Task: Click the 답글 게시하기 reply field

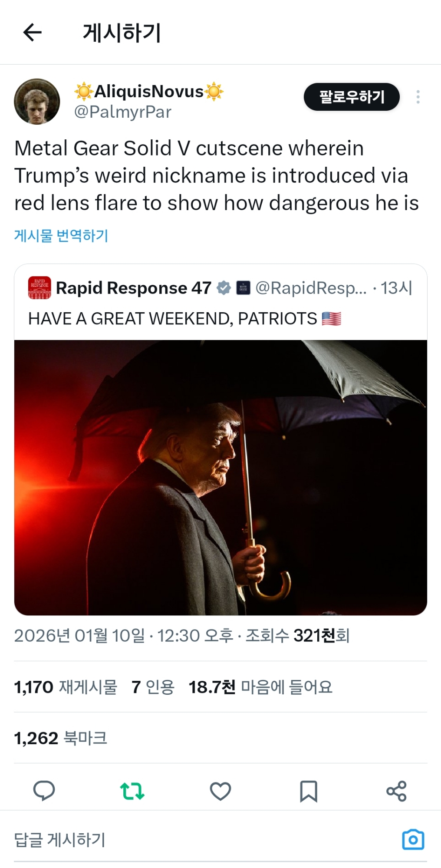Action: point(204,839)
